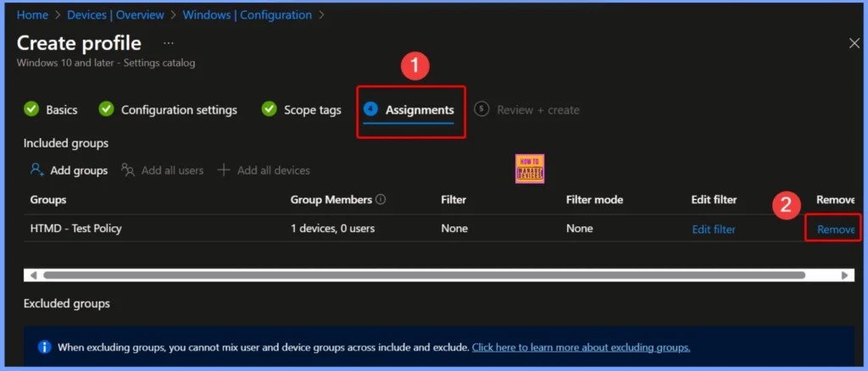Image resolution: width=868 pixels, height=371 pixels.
Task: Navigate to the Home breadcrumb
Action: coord(32,15)
